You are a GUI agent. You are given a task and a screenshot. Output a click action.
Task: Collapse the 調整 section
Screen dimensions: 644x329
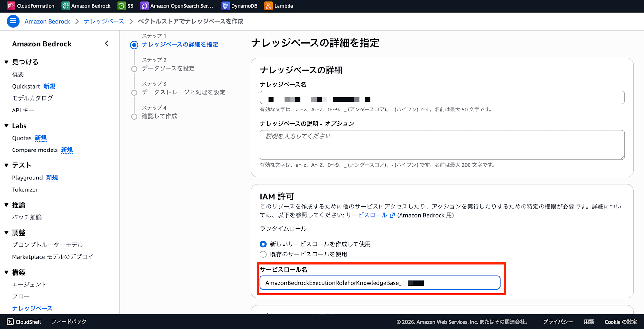(x=6, y=233)
